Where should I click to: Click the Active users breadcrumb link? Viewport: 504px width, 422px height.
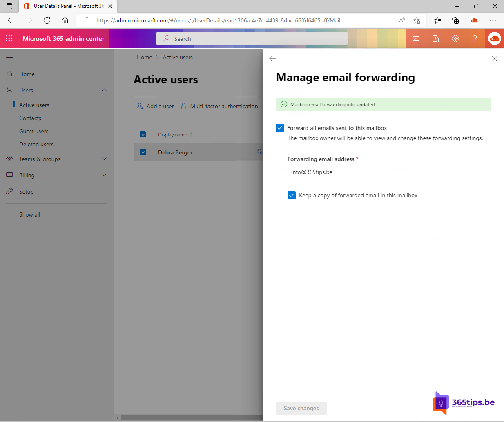pos(178,57)
